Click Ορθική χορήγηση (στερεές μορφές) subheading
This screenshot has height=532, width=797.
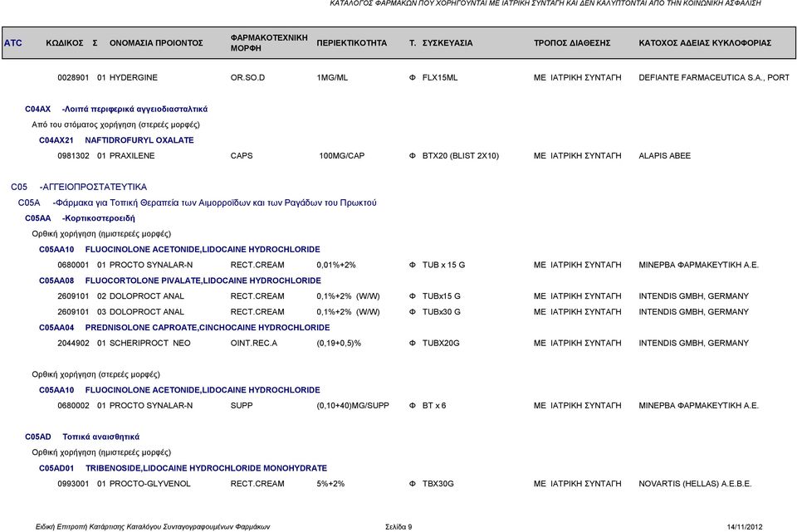tap(96, 374)
